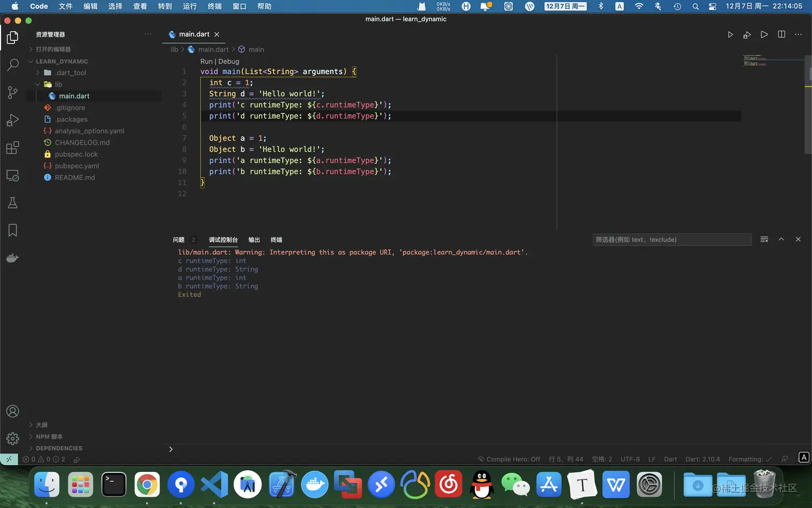Collapse the bottom panel with chevron

781,240
